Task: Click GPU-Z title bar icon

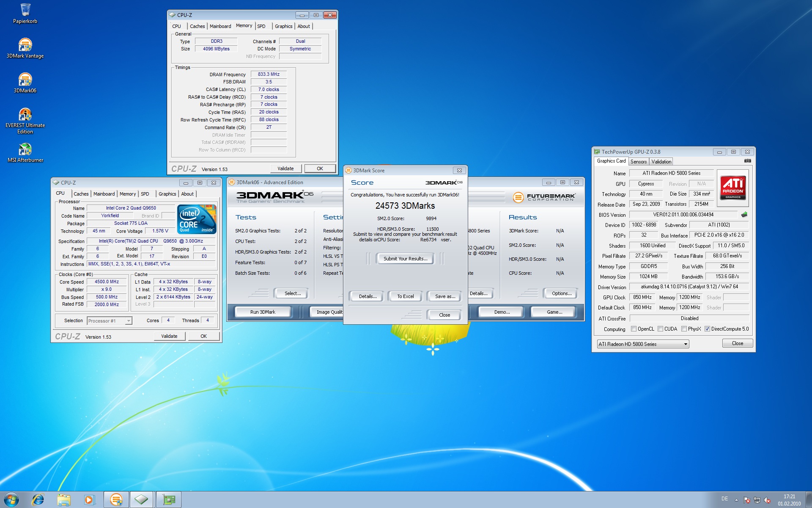Action: (x=597, y=152)
